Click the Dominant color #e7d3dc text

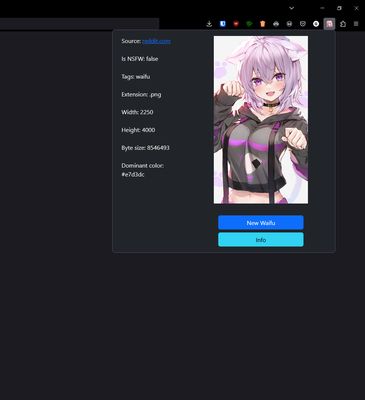(x=142, y=170)
